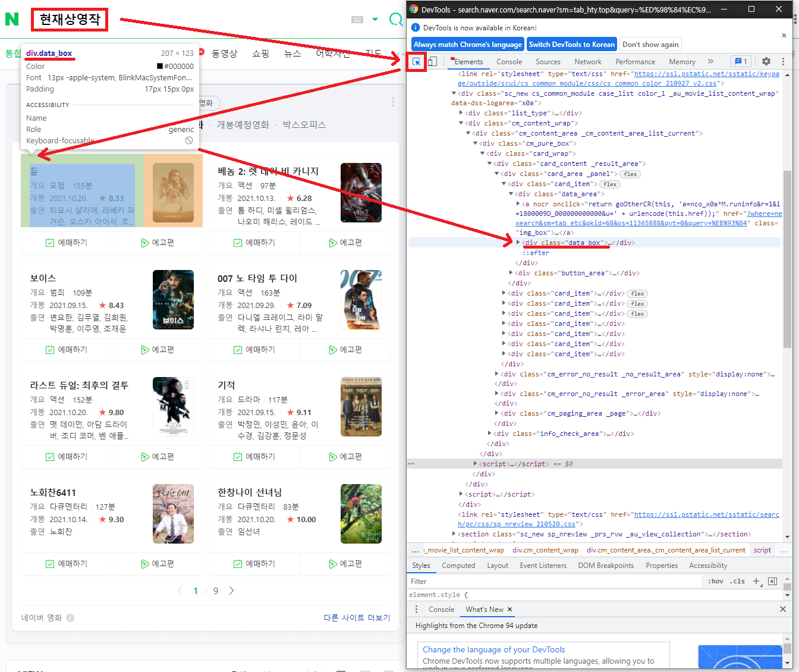Open the issues counter badge
The height and width of the screenshot is (672, 799).
point(741,61)
